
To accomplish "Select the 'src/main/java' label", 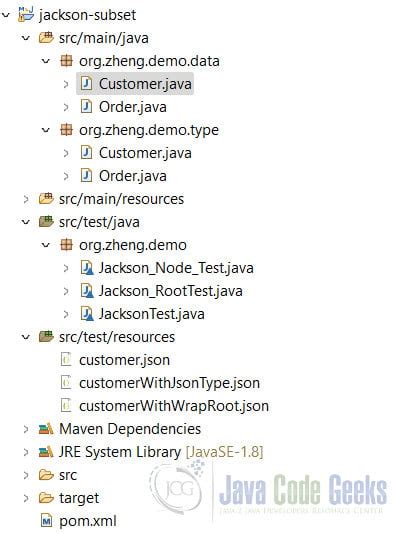I will point(104,38).
